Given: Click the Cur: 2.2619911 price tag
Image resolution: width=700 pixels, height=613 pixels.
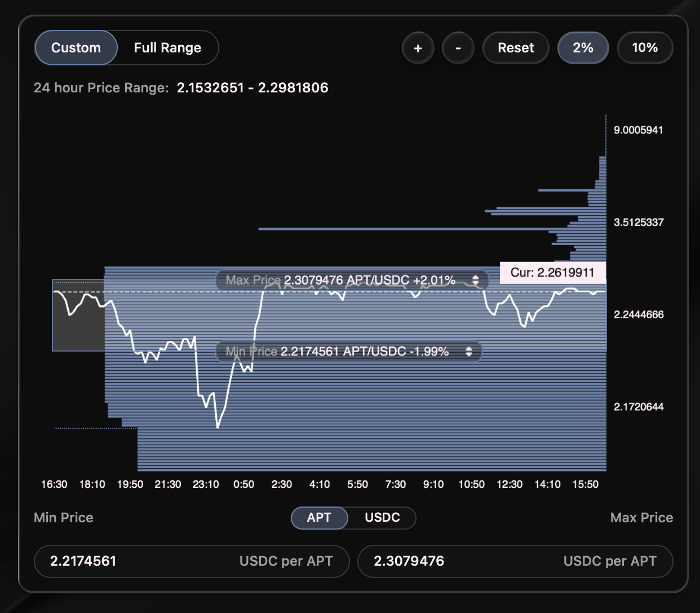Looking at the screenshot, I should (552, 273).
